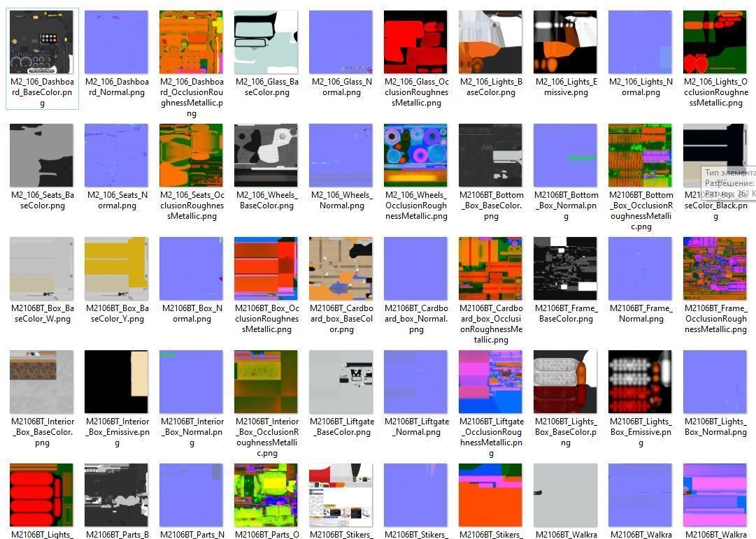
Task: Select M2106BT_Frame_OcclusionRoughnessMetallic.png thumbnail
Action: pos(715,268)
